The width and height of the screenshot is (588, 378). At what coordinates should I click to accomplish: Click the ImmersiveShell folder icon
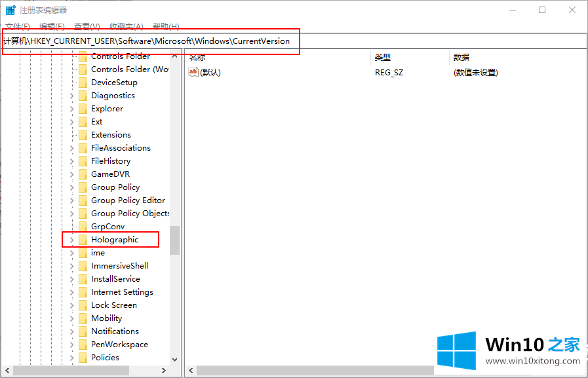[83, 266]
